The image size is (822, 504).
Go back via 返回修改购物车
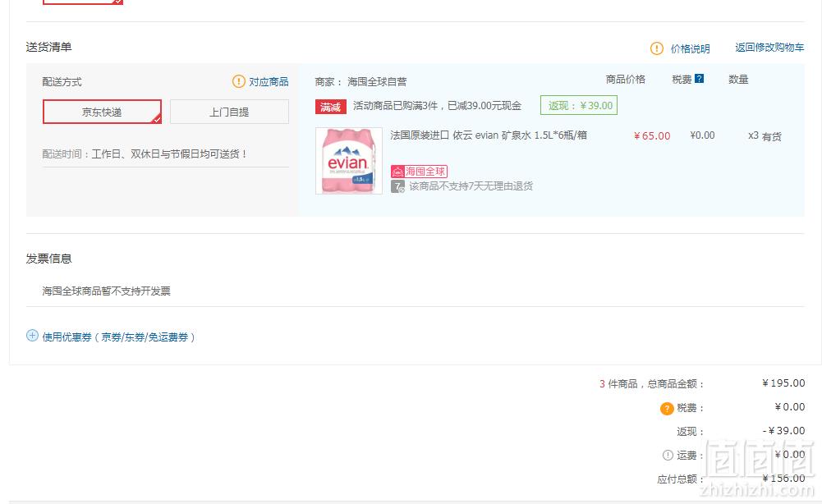tap(769, 48)
